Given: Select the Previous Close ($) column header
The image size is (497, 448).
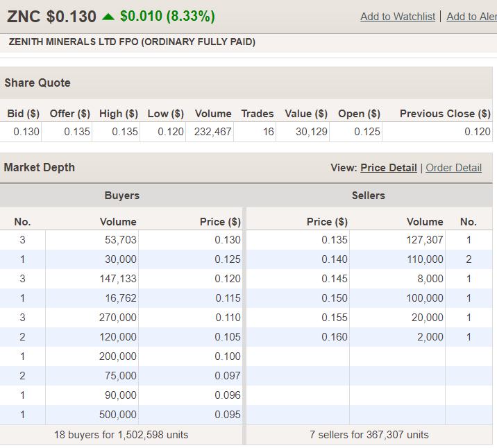Looking at the screenshot, I should pyautogui.click(x=445, y=114).
